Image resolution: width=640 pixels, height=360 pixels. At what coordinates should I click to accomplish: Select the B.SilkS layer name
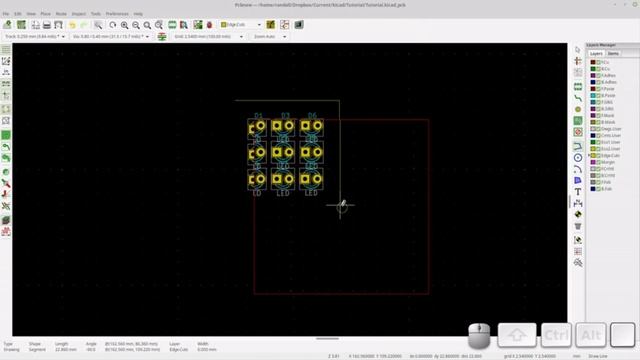tap(607, 109)
